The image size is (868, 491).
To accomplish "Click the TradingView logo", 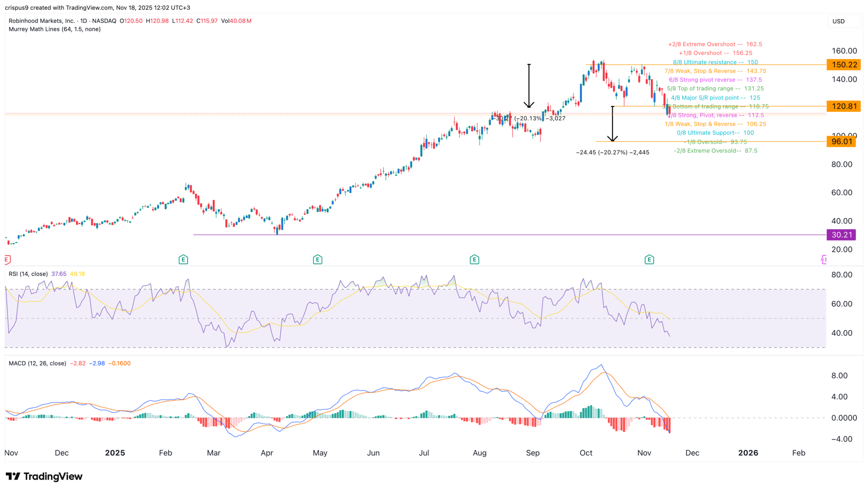I will click(44, 477).
